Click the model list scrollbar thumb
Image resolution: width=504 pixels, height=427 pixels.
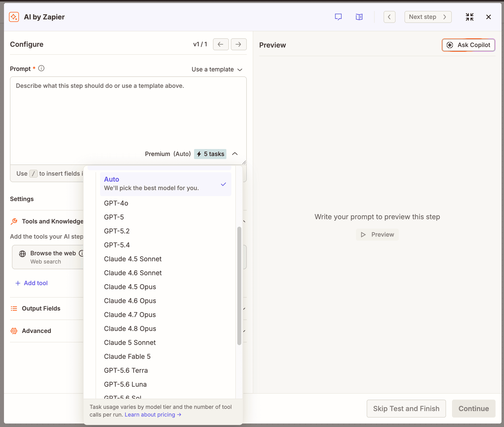click(239, 286)
